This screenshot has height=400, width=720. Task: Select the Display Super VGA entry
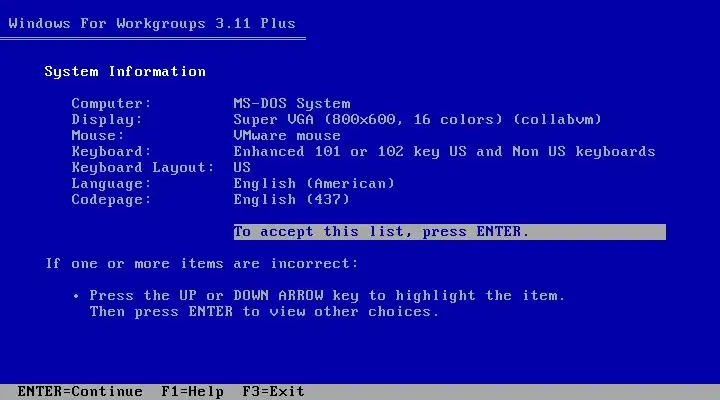[x=417, y=119]
